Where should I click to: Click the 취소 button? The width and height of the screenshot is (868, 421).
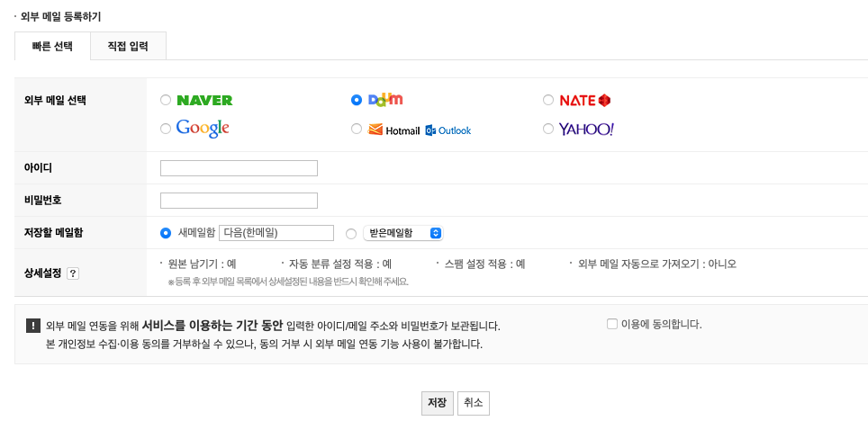pos(474,403)
